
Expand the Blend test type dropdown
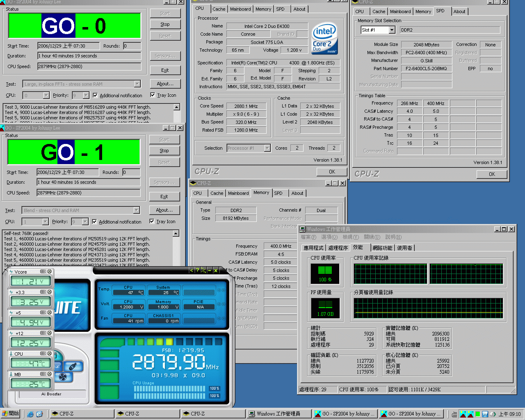pyautogui.click(x=137, y=210)
